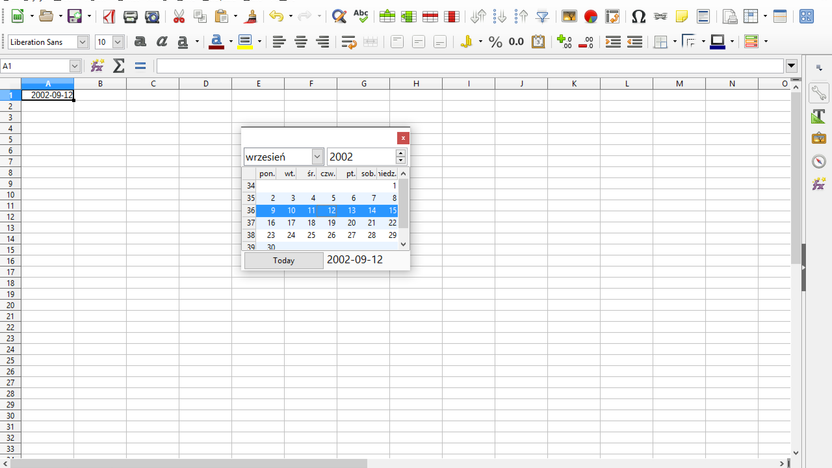Viewport: 832px width, 468px height.
Task: Open conditional formatting dropdown arrow
Action: (766, 41)
